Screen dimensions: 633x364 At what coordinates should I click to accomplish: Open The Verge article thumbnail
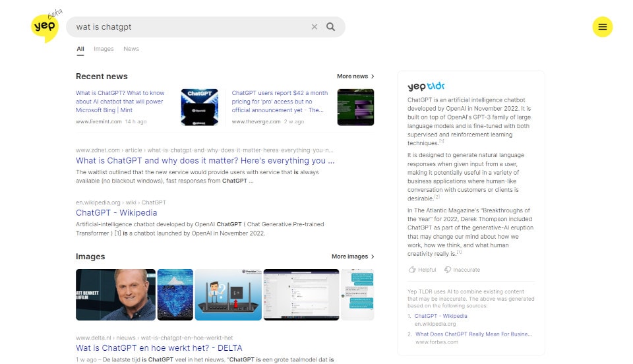coord(355,107)
